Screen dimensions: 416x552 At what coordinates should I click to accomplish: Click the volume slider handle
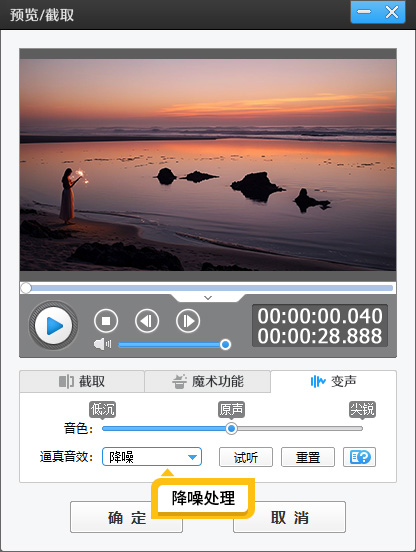point(225,344)
